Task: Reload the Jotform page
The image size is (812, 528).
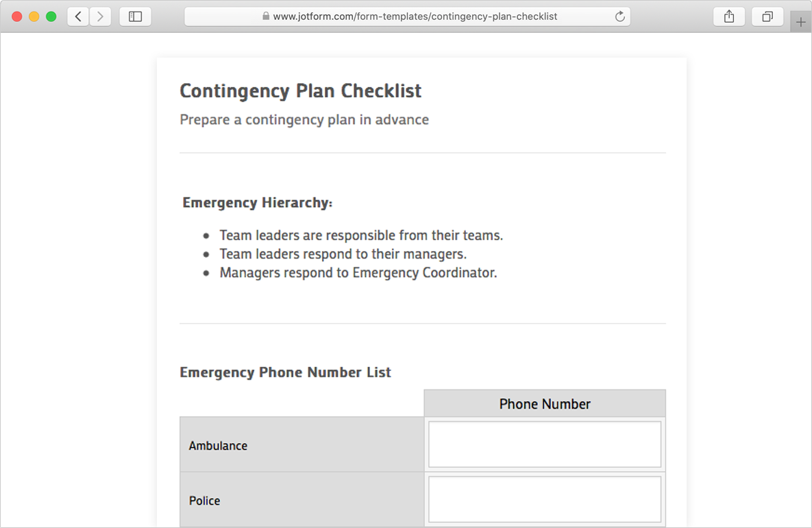Action: [619, 16]
